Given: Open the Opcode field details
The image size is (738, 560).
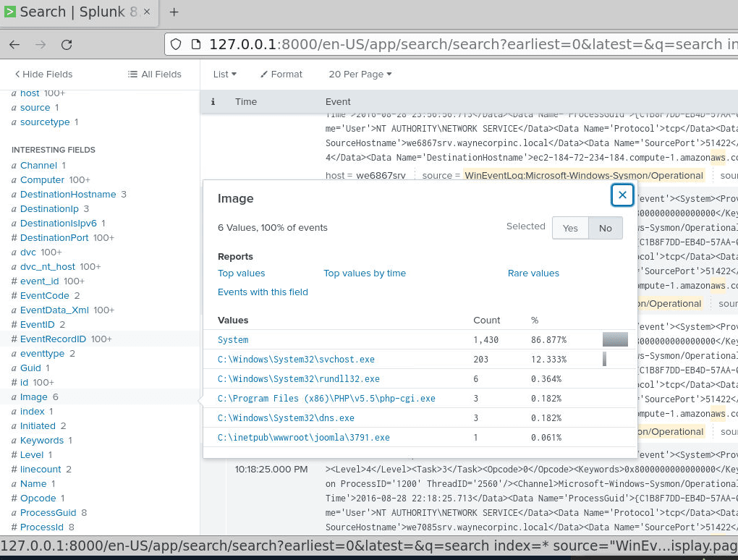Looking at the screenshot, I should (x=38, y=499).
